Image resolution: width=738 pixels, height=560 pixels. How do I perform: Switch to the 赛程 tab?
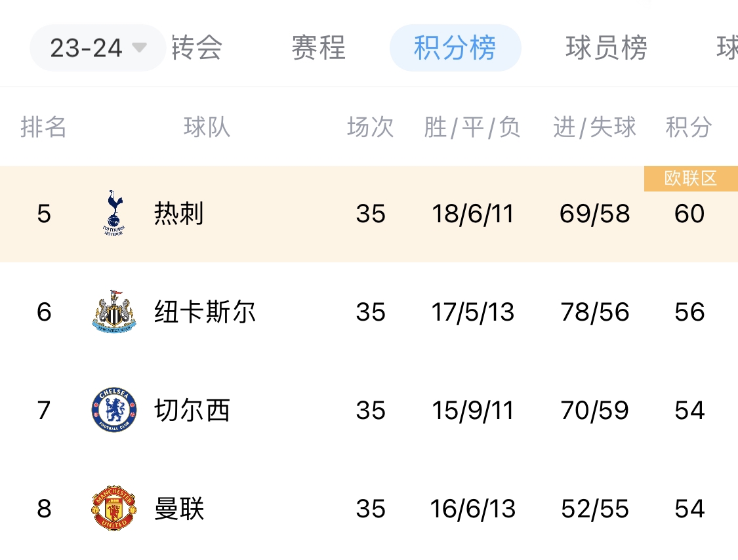(318, 48)
